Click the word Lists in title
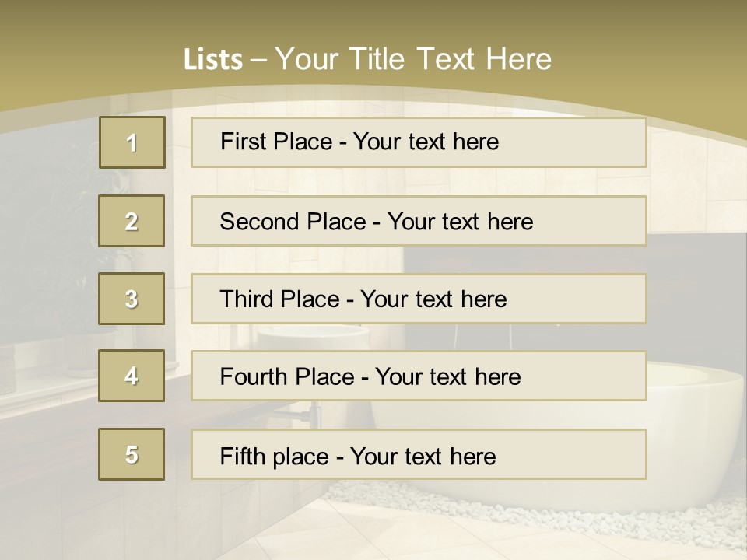The image size is (747, 560). (x=212, y=60)
